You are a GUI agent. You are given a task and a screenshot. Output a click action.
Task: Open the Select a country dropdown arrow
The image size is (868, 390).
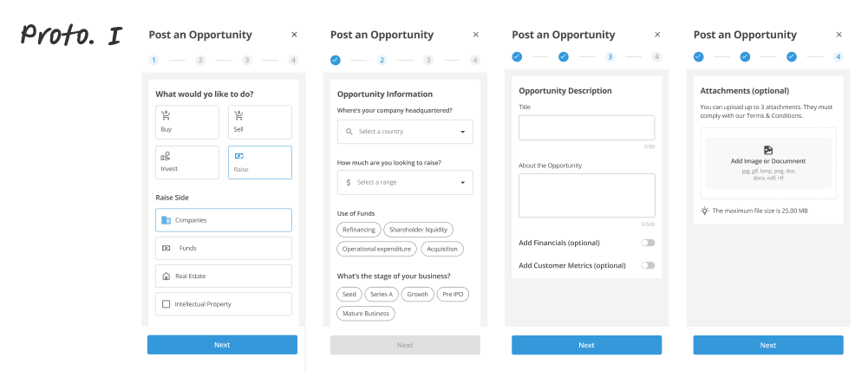pyautogui.click(x=463, y=132)
